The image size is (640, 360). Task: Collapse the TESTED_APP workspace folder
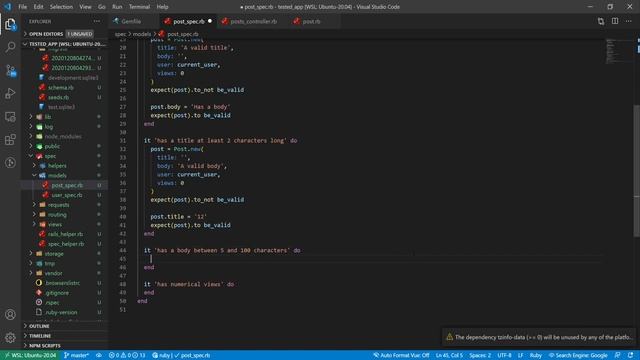(x=65, y=44)
